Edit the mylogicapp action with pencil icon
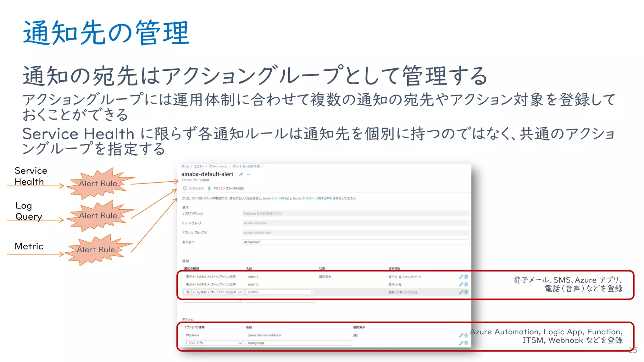 461,343
